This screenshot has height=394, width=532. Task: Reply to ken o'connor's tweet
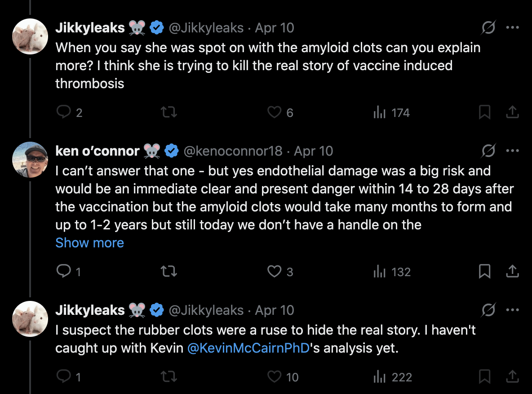(x=64, y=272)
